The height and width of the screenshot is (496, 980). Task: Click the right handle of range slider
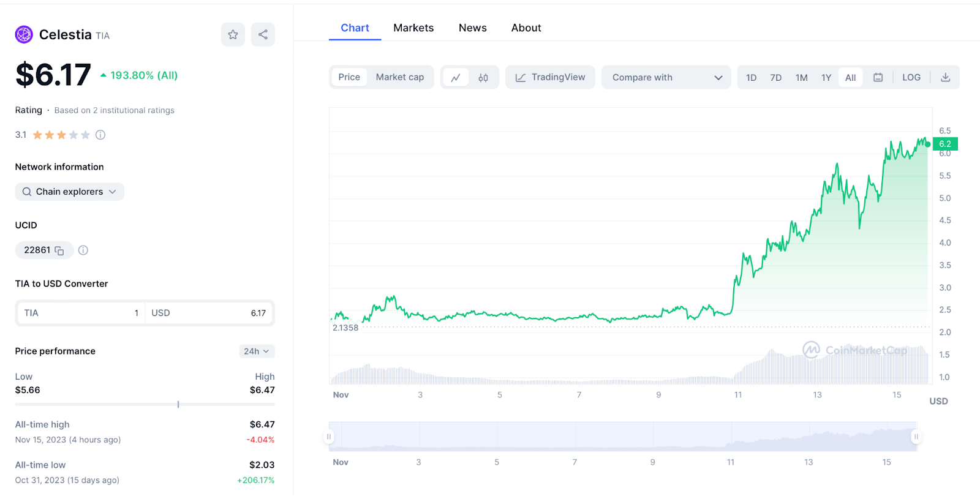coord(916,437)
